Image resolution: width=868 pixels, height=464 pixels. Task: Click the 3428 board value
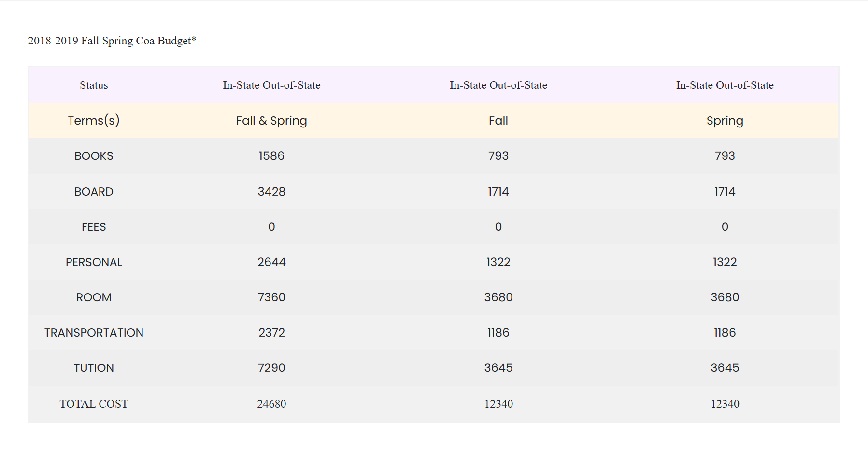271,192
